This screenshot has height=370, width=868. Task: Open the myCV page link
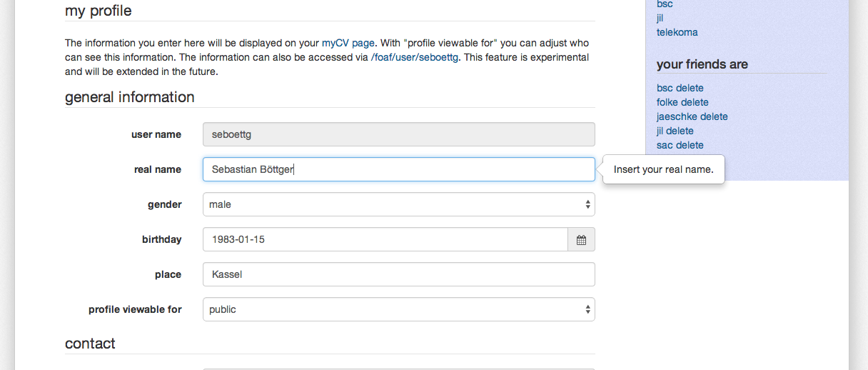click(x=348, y=43)
